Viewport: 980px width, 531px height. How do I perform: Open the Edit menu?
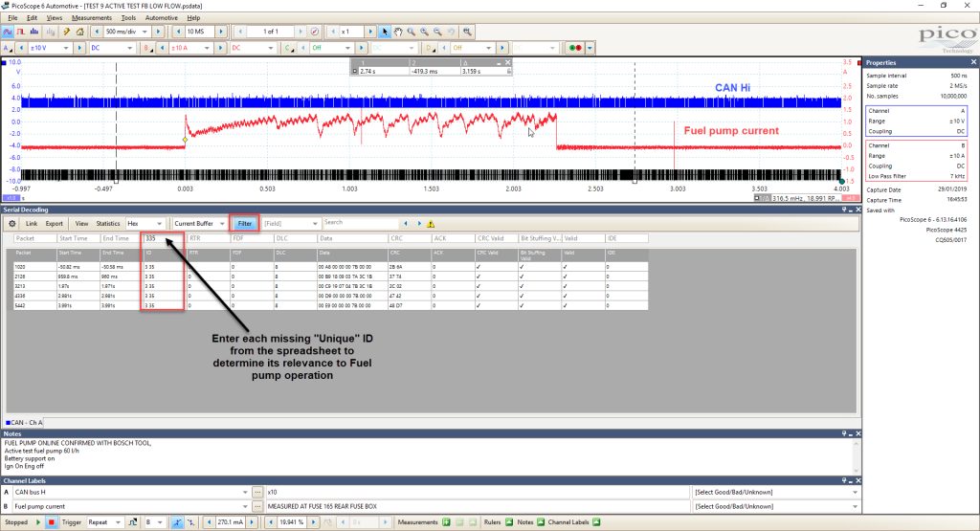point(32,18)
